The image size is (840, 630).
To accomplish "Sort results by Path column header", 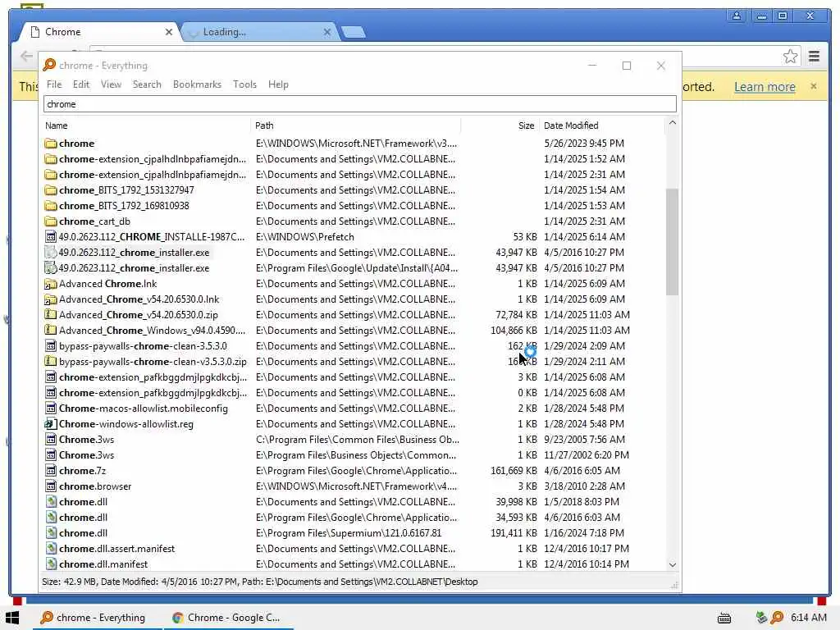I will 356,126.
